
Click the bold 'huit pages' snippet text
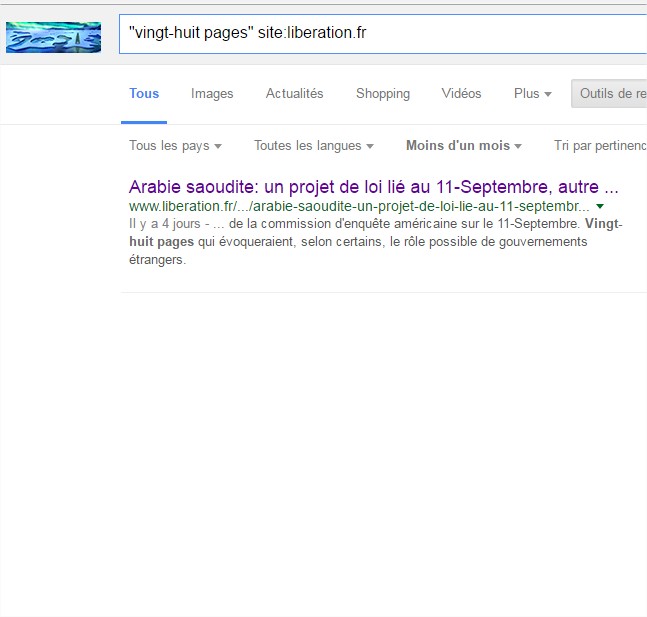point(161,242)
